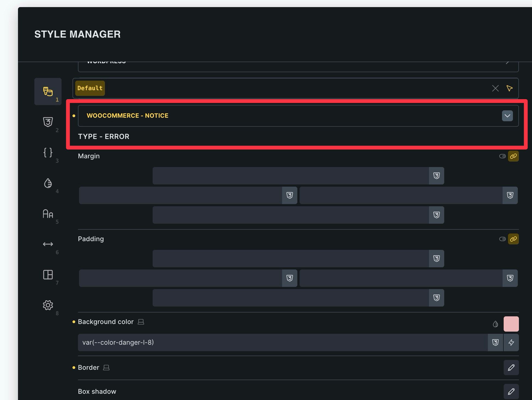Expand the WooCommerce - Notice dropdown

click(507, 116)
